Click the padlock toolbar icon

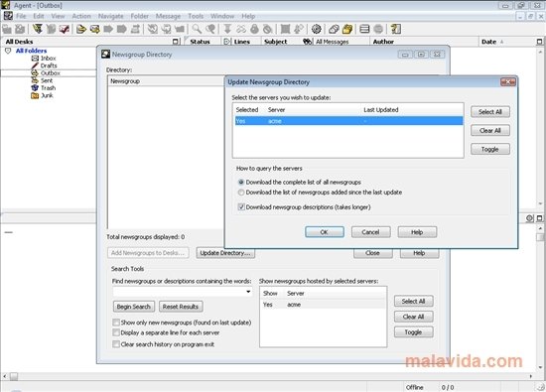(x=254, y=29)
